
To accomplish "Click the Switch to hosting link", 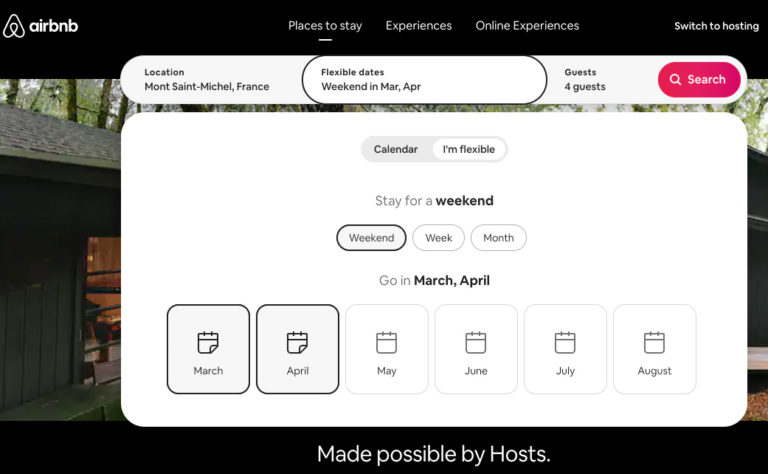I will tap(716, 26).
